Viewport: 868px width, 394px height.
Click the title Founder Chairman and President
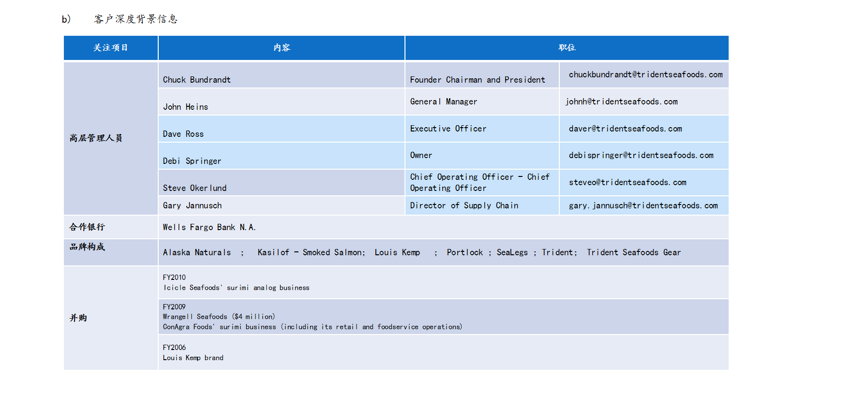click(478, 80)
